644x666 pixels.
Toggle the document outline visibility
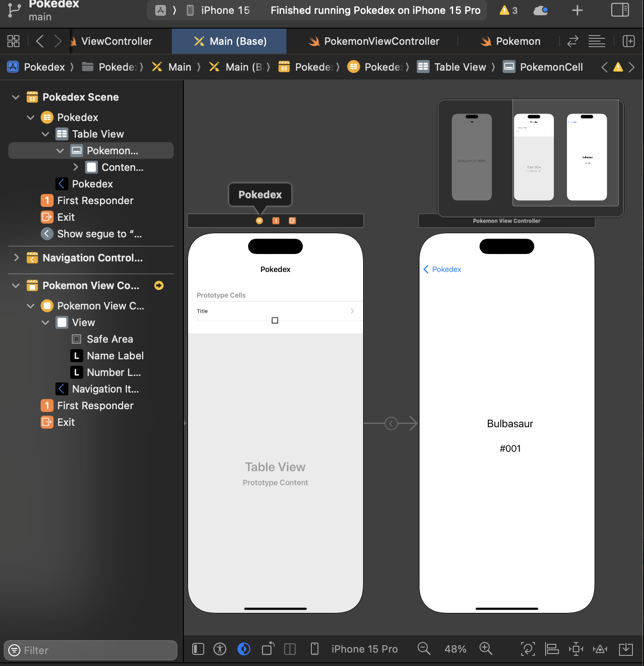point(198,649)
